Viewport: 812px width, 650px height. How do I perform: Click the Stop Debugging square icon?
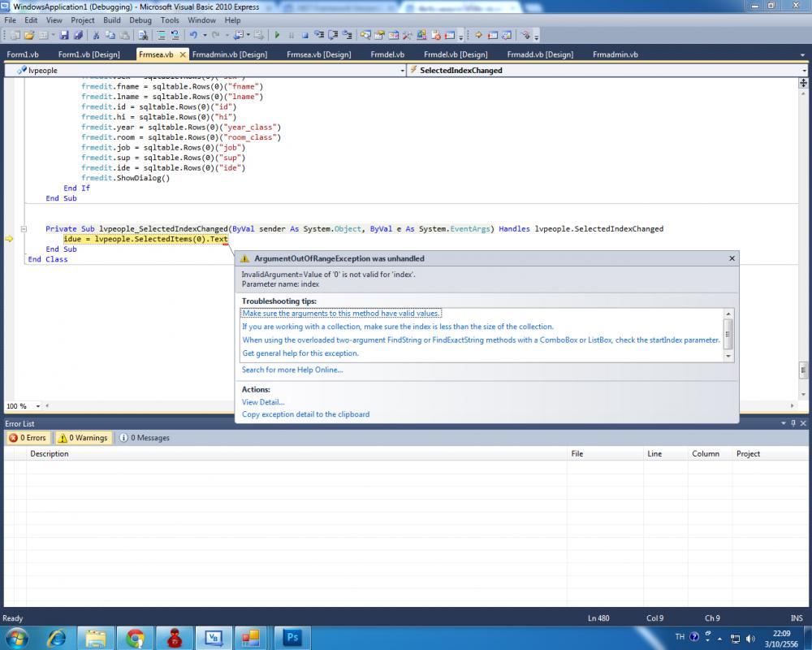[304, 36]
